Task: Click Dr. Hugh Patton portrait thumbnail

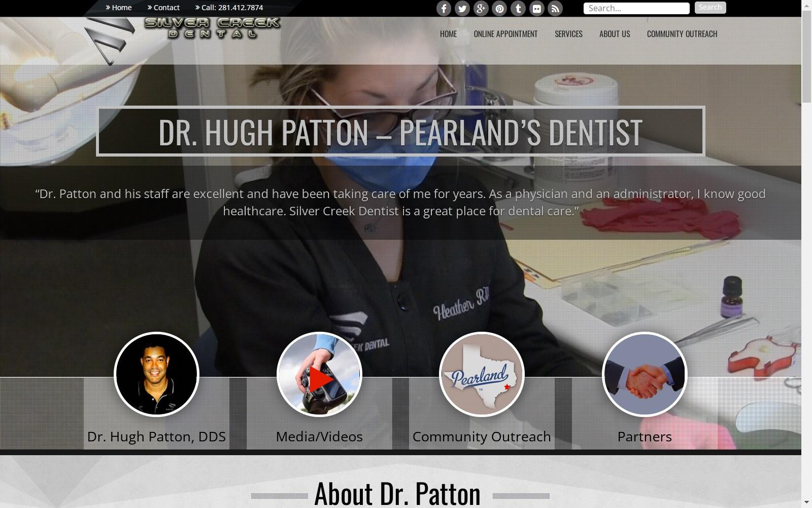Action: [x=156, y=374]
